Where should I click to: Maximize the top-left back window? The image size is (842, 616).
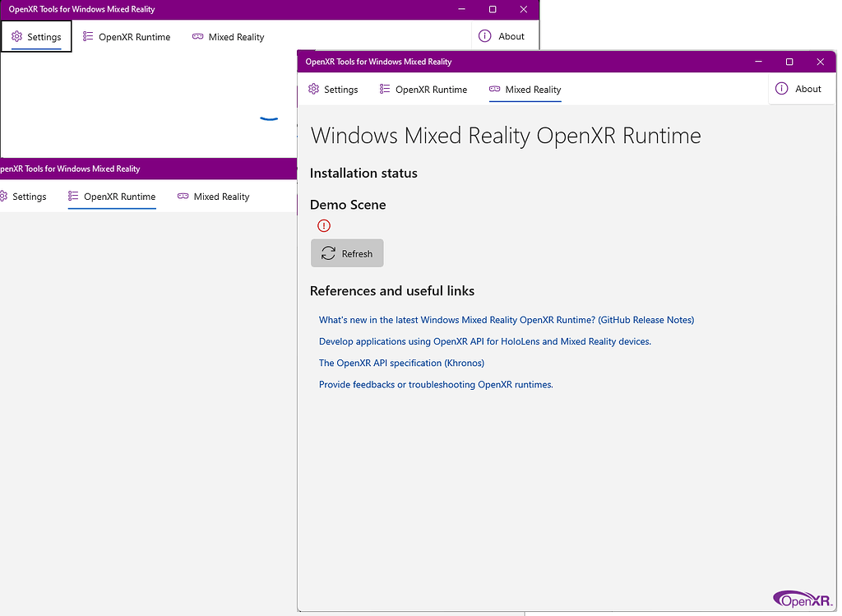tap(493, 9)
